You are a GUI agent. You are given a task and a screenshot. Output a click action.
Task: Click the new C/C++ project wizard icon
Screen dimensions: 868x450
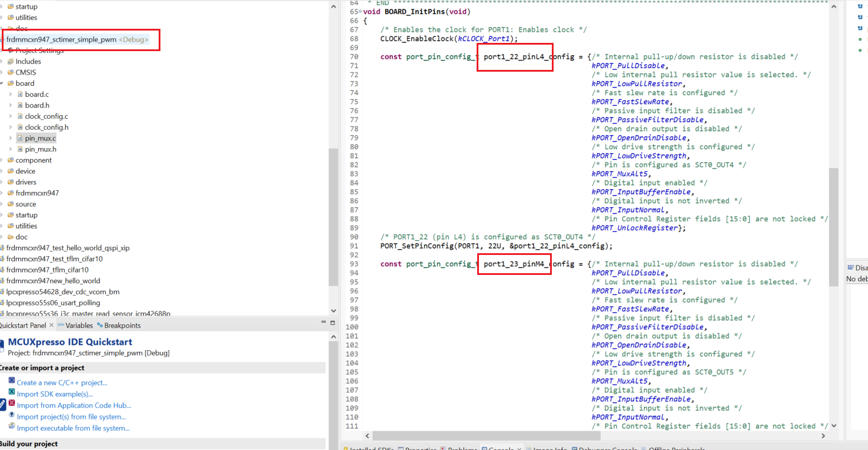(x=11, y=380)
